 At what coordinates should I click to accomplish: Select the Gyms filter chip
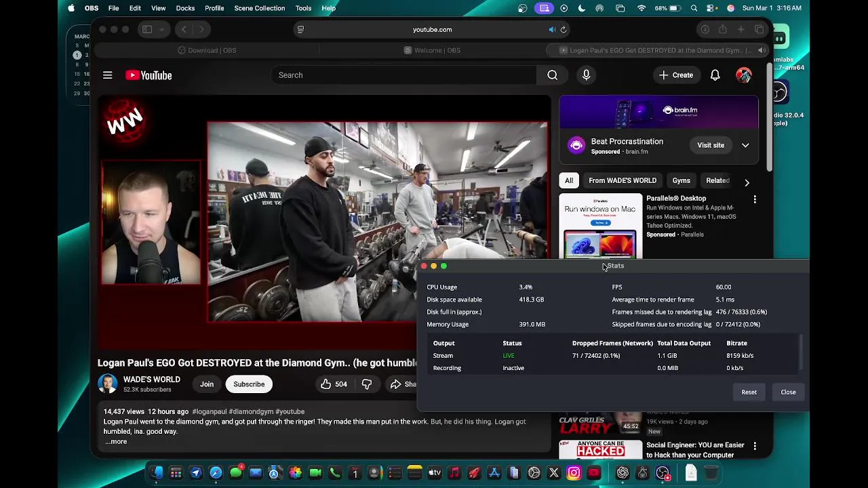(681, 180)
